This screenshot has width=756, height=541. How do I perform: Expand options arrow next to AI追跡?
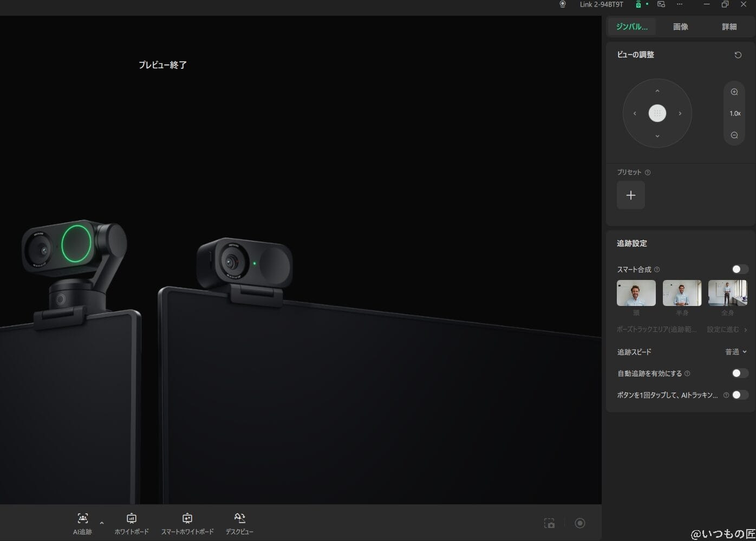tap(102, 523)
